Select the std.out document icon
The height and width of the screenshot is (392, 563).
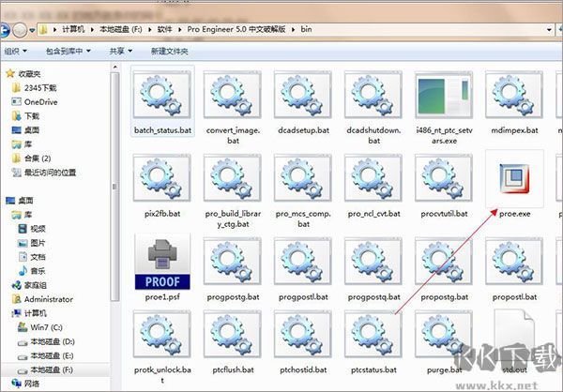(x=514, y=336)
